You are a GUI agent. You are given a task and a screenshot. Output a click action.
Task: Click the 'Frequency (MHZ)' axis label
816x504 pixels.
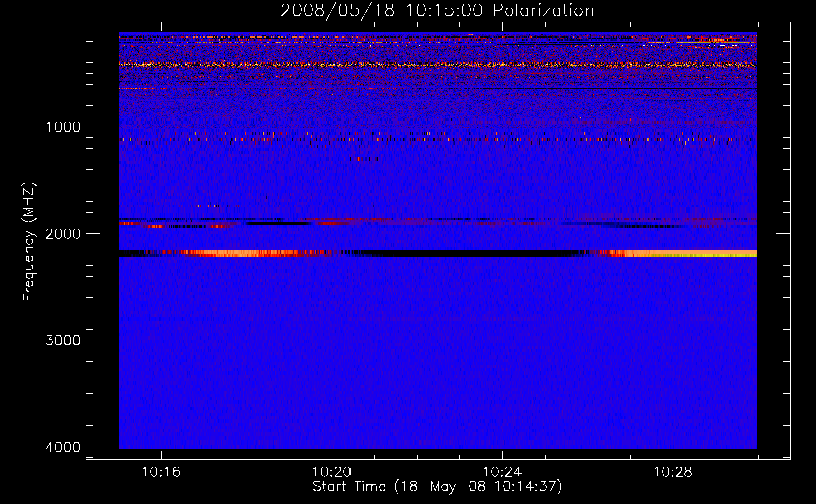[29, 242]
